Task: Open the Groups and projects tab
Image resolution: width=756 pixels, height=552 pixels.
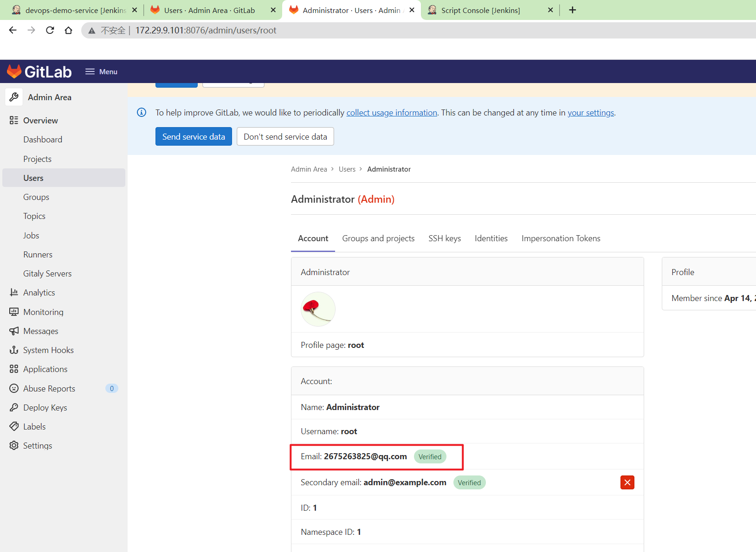Action: coord(378,238)
